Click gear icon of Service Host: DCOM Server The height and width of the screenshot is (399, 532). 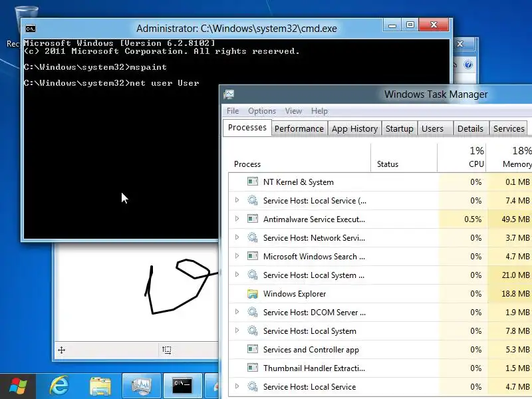click(253, 312)
